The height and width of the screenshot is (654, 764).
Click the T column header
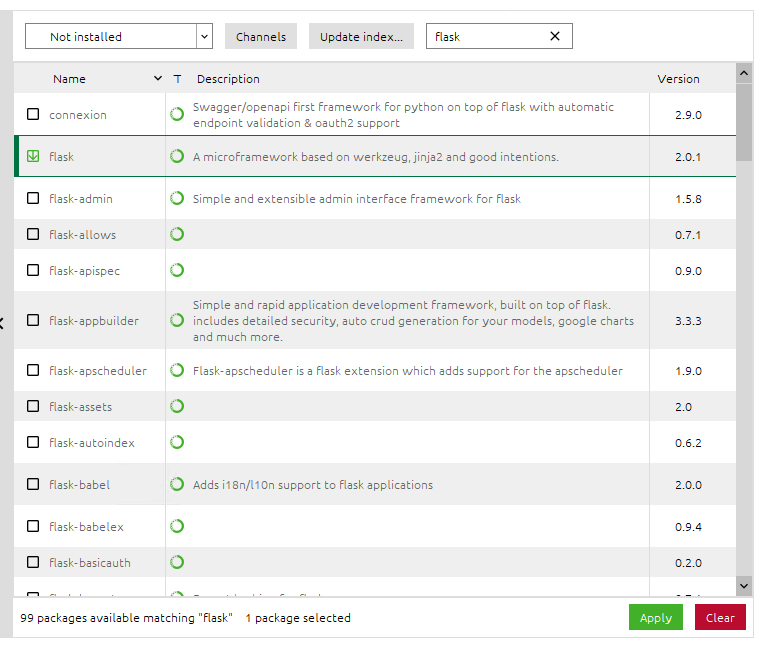point(177,79)
